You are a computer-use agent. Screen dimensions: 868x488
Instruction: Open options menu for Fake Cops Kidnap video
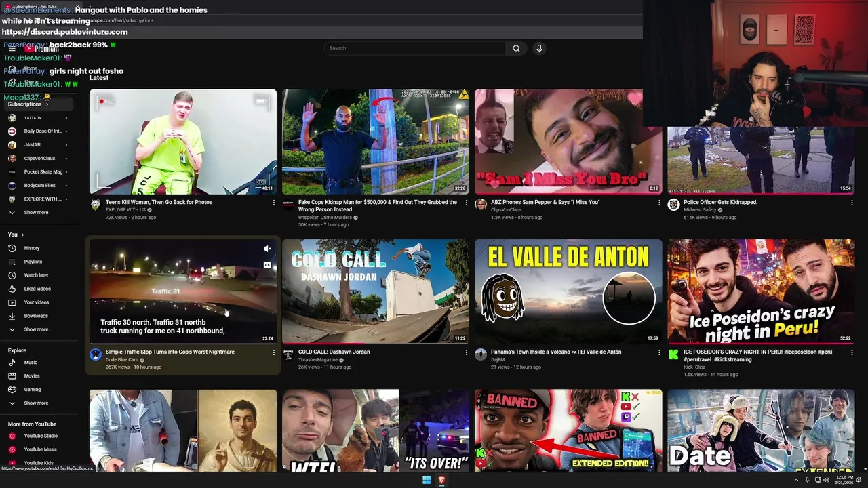pos(467,203)
